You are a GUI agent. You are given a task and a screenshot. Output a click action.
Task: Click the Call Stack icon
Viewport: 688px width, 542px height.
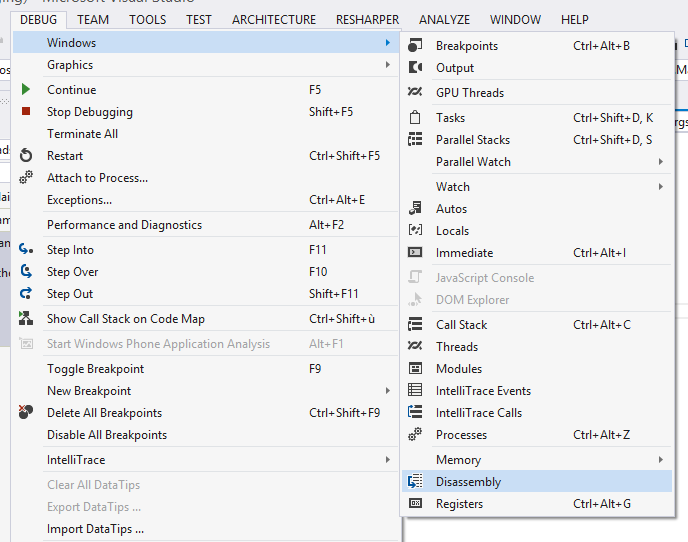415,324
